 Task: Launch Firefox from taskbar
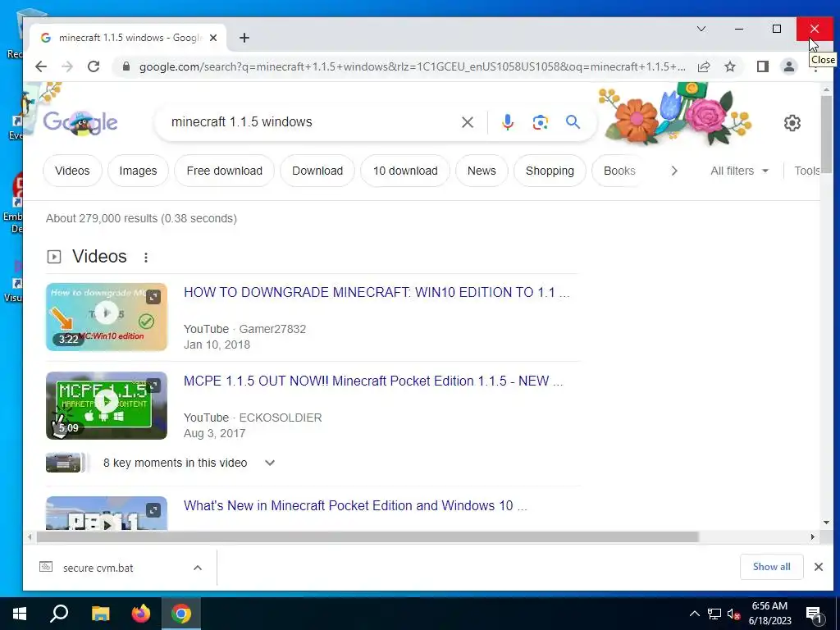pyautogui.click(x=141, y=614)
